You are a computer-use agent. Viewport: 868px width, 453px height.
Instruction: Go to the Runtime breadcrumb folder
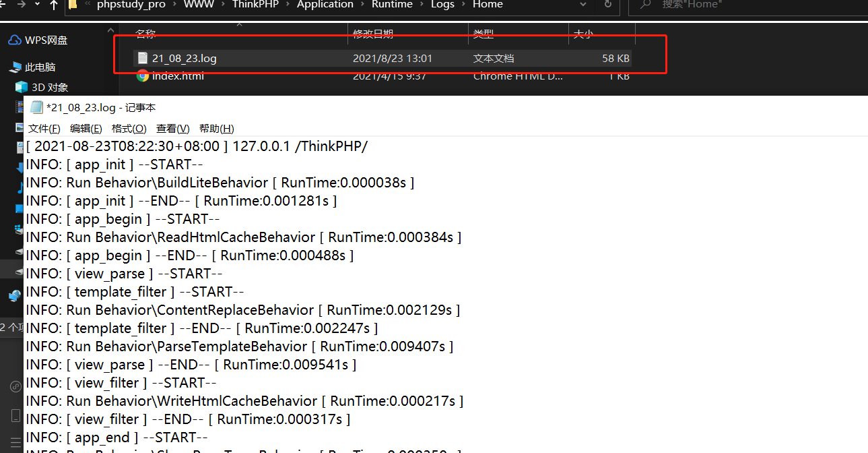point(392,4)
